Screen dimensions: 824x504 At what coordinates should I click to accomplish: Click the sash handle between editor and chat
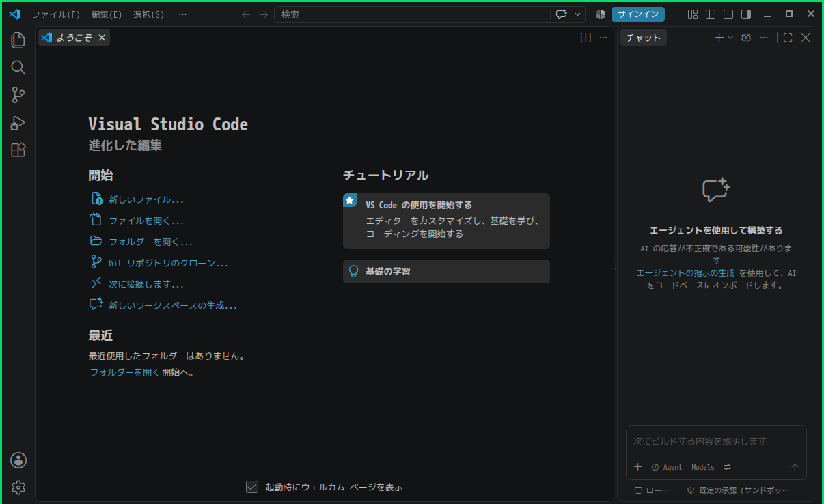[616, 265]
